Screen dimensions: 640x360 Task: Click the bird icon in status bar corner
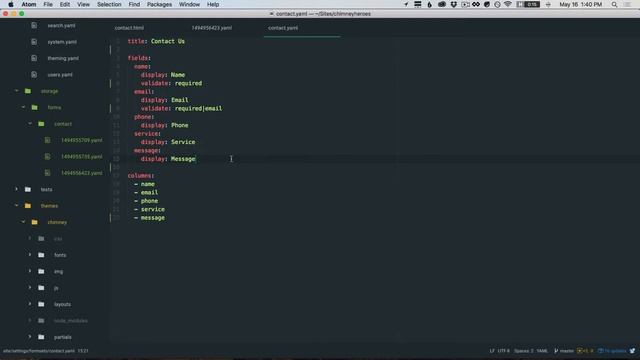point(632,351)
